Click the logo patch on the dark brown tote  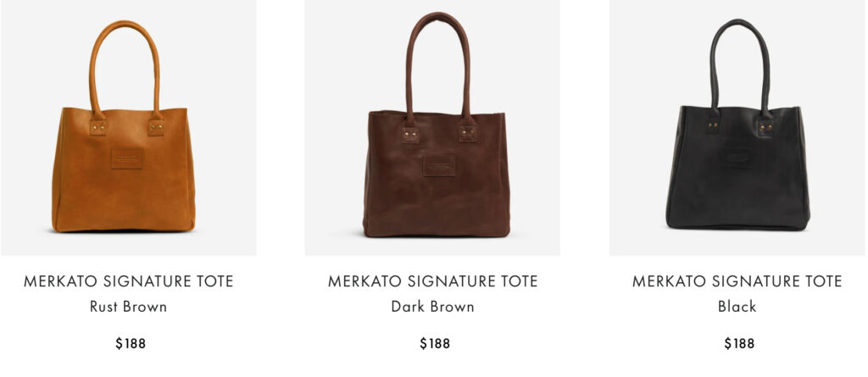click(x=439, y=166)
